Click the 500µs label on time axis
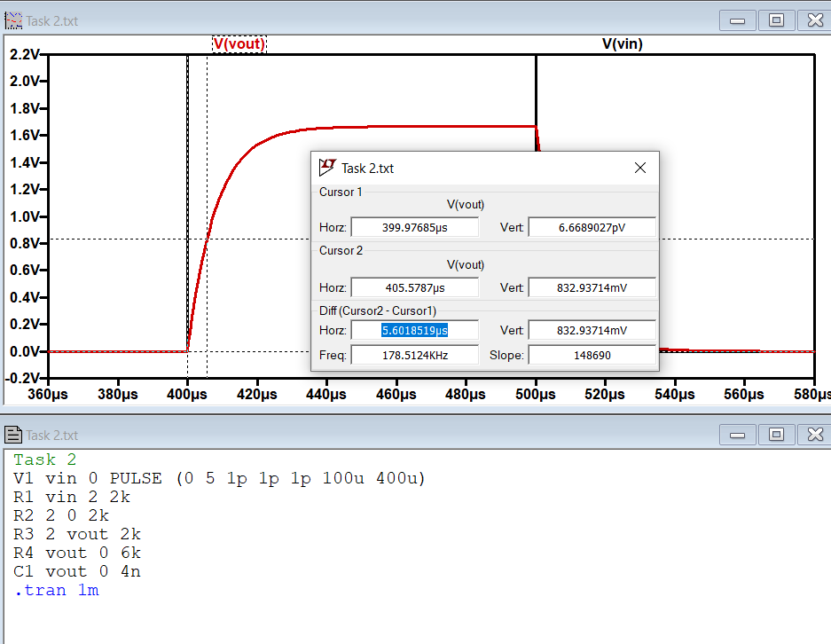Image resolution: width=831 pixels, height=644 pixels. [x=536, y=394]
